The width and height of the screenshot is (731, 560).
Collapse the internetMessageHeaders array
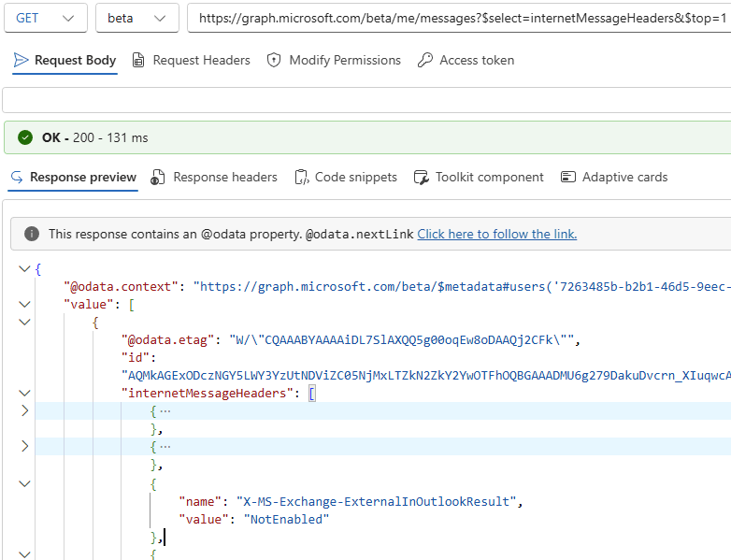(24, 394)
